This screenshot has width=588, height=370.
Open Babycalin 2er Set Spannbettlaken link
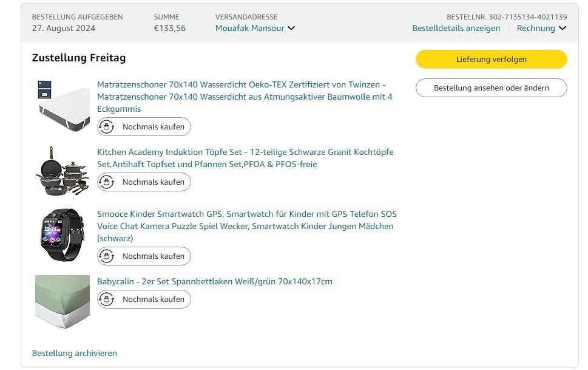pos(215,281)
